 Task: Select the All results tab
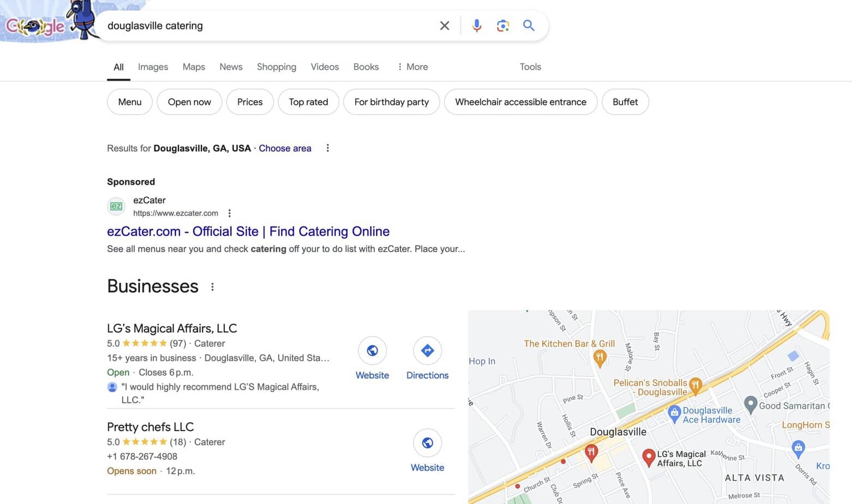(118, 67)
